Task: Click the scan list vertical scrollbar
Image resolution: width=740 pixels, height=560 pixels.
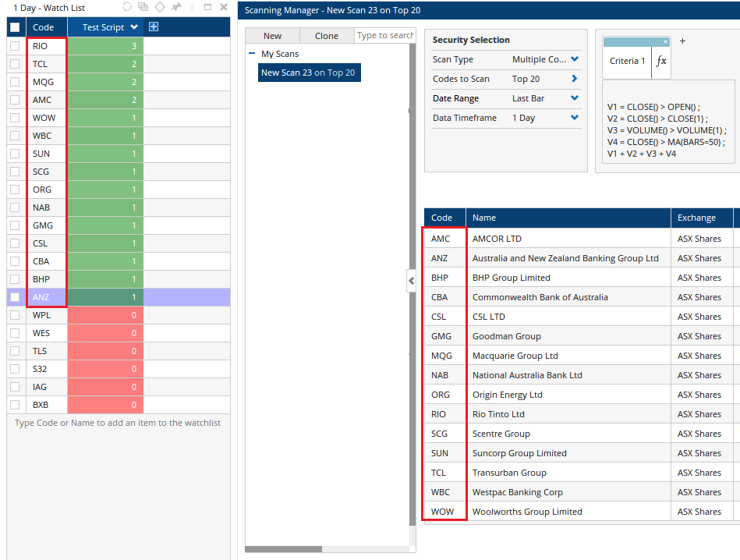Action: click(412, 283)
